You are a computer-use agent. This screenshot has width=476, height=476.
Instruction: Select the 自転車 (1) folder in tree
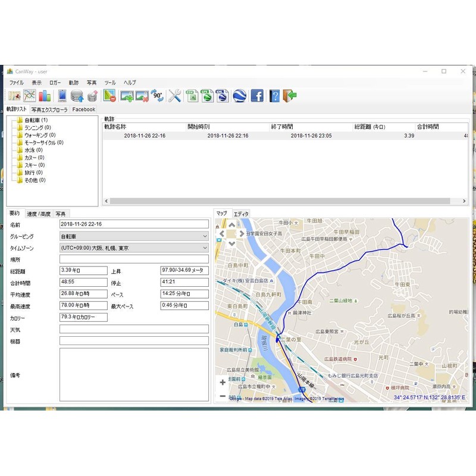coord(36,120)
